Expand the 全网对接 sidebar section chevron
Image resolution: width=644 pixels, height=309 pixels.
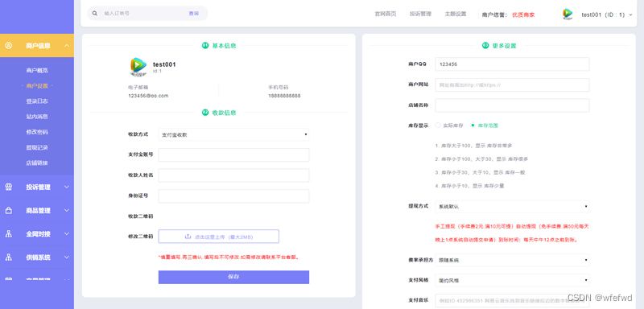click(67, 234)
